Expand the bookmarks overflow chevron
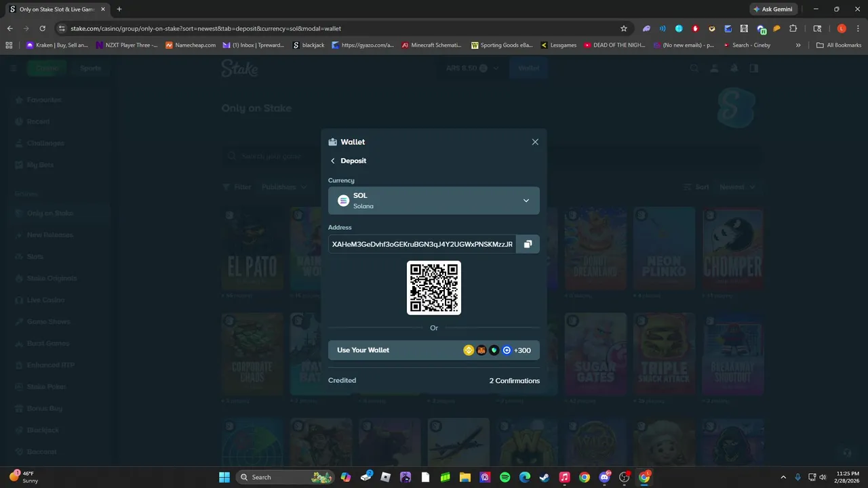The height and width of the screenshot is (488, 868). [798, 45]
